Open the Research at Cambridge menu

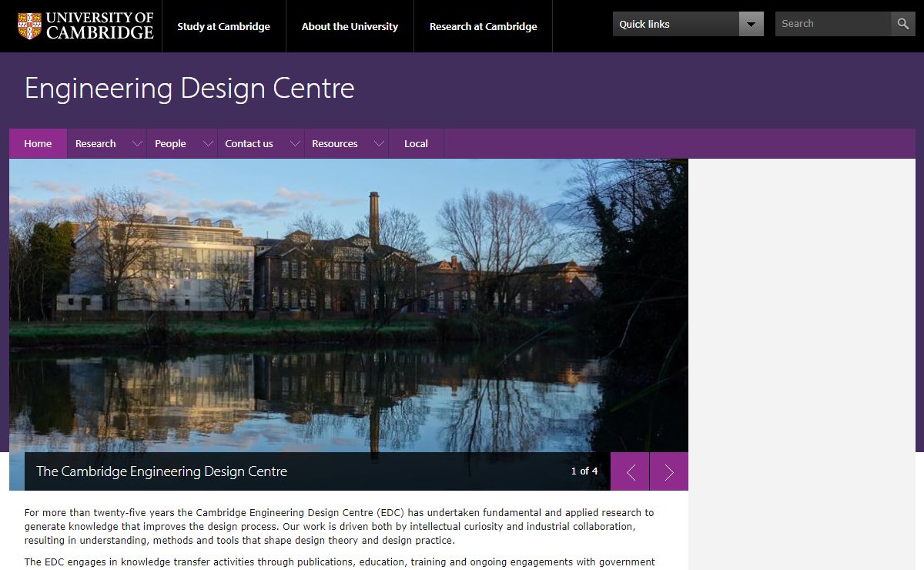click(x=483, y=26)
